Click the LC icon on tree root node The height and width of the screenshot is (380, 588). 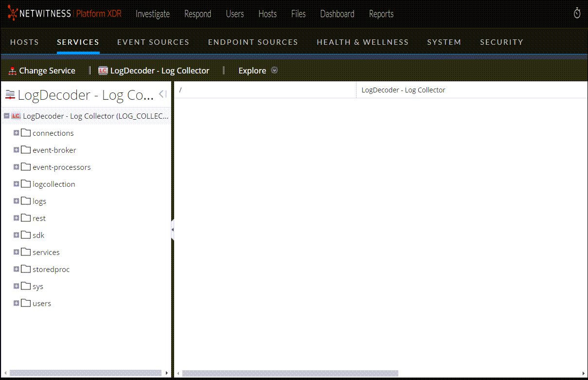pos(16,116)
